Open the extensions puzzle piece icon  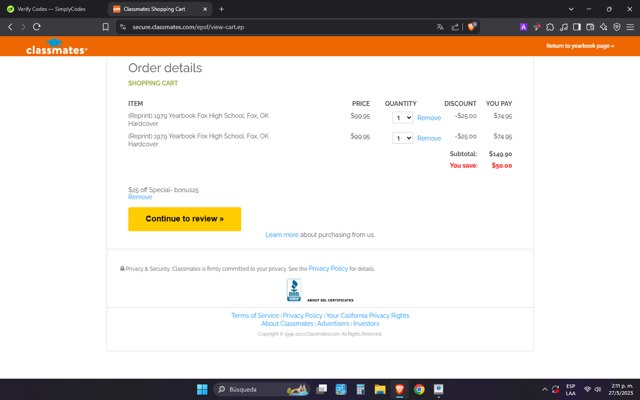[x=550, y=27]
